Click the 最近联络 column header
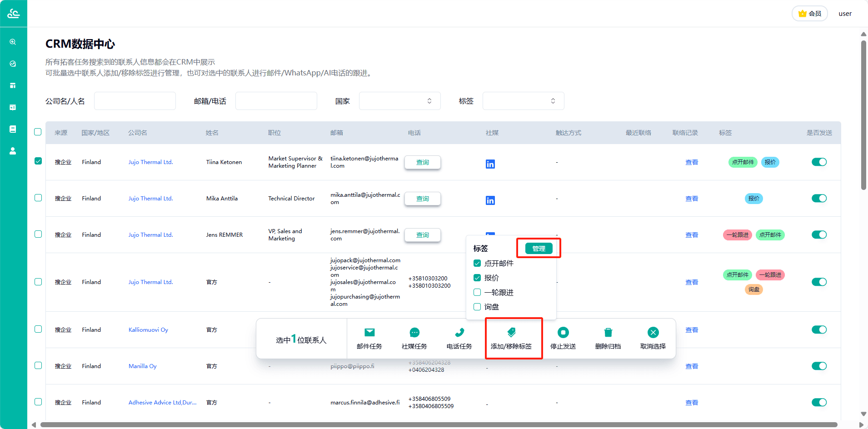The width and height of the screenshot is (868, 429). click(638, 133)
